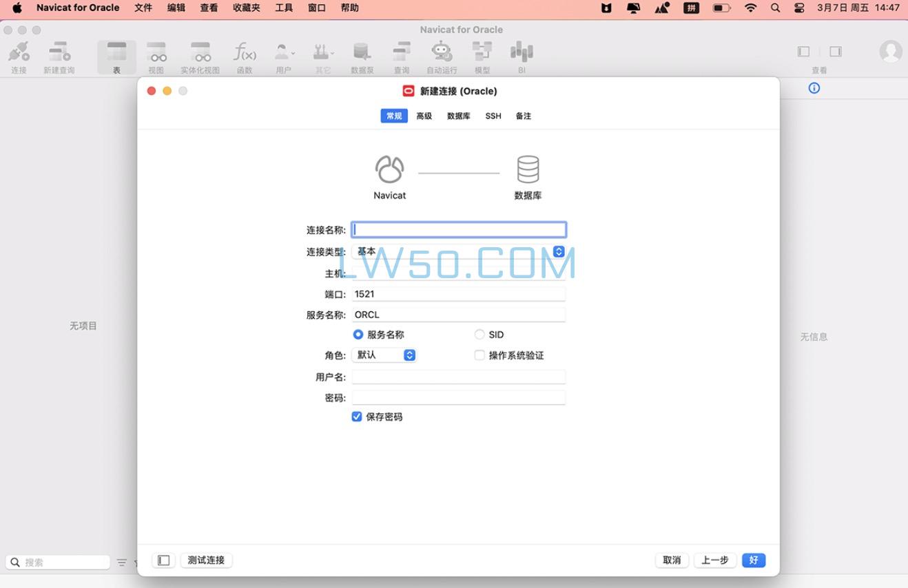Open the 文件 menu

pos(143,8)
